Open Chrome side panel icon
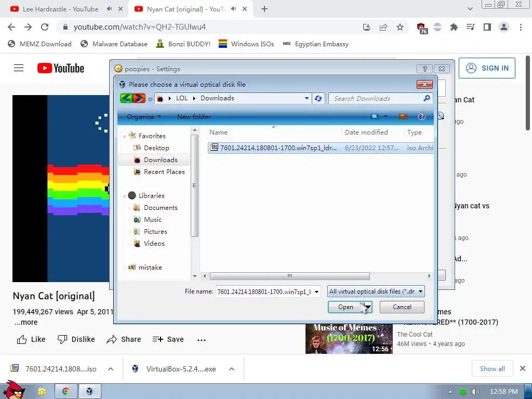This screenshot has height=399, width=532. tap(487, 27)
